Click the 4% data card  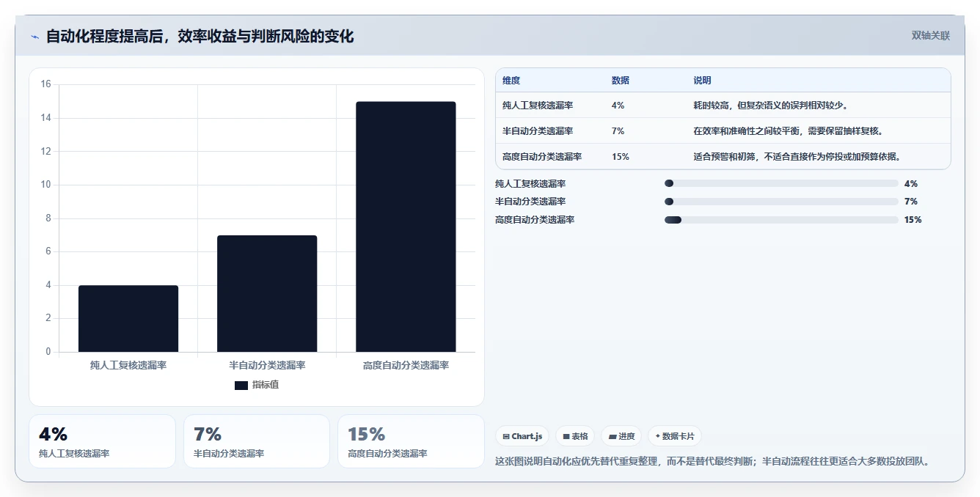click(102, 441)
